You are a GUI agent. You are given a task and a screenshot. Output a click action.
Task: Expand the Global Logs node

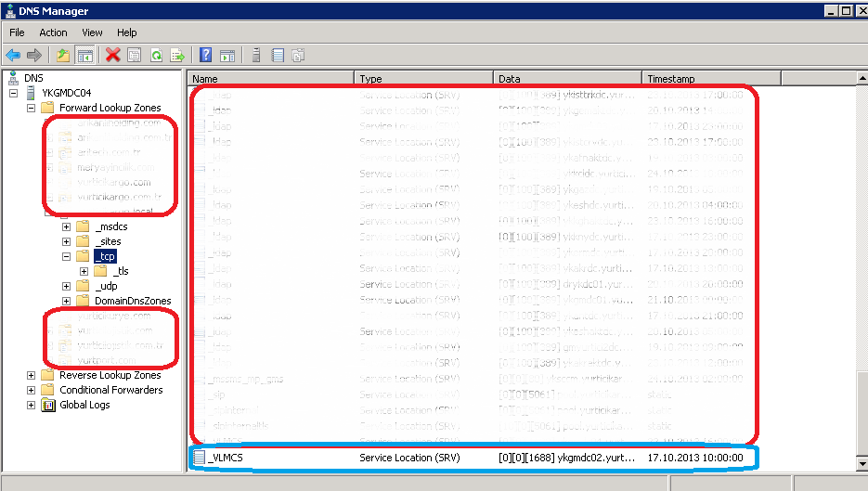pos(32,406)
